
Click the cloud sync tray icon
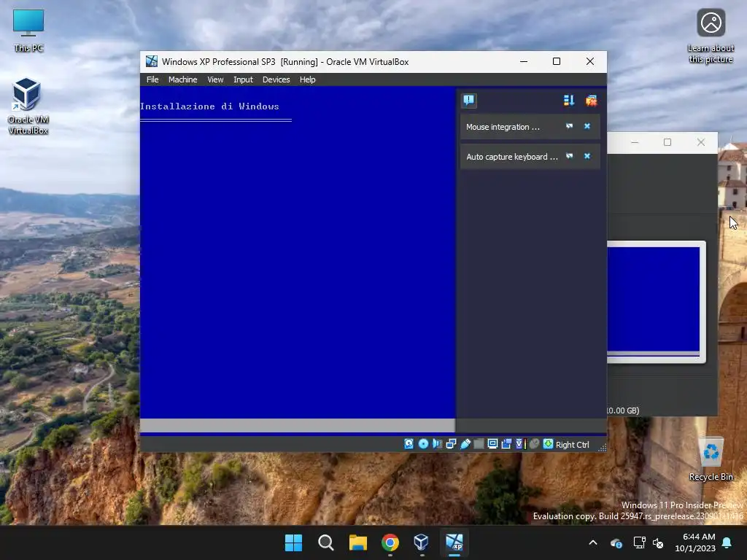tap(616, 542)
